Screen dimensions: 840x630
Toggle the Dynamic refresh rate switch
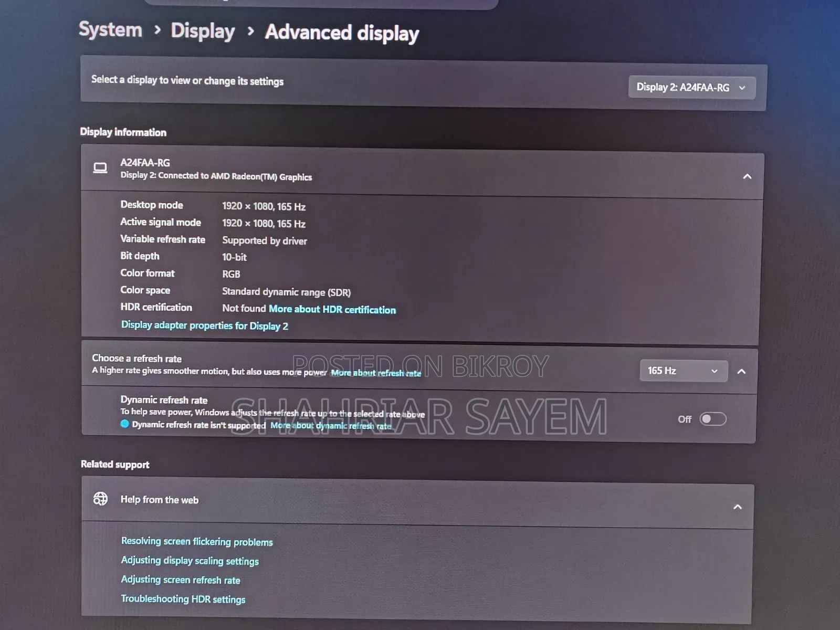(713, 419)
